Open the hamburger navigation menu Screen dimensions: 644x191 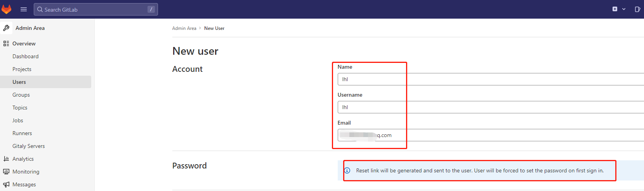tap(24, 9)
